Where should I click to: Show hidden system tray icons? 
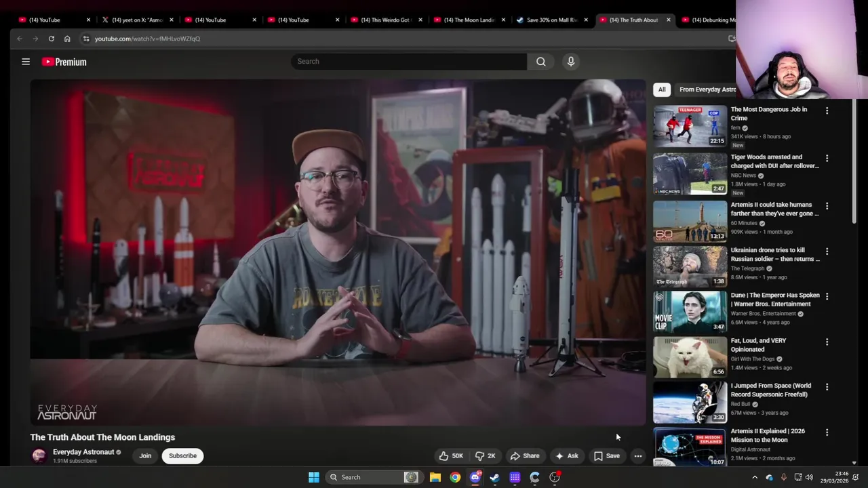[x=755, y=477]
